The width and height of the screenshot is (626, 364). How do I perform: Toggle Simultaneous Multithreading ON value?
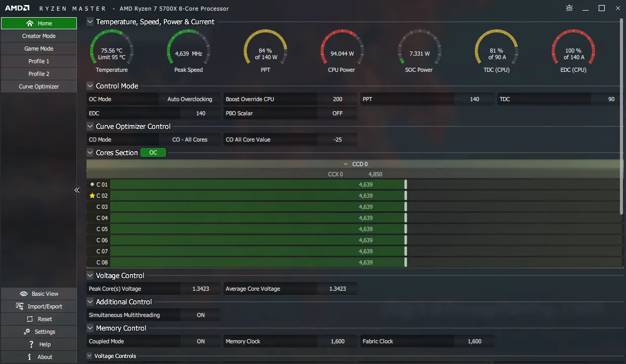click(x=201, y=315)
